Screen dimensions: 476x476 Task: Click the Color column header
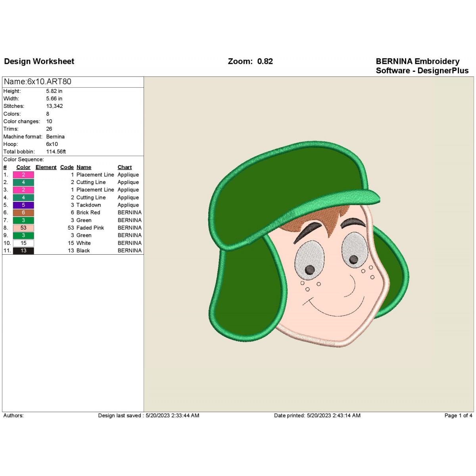coord(23,167)
